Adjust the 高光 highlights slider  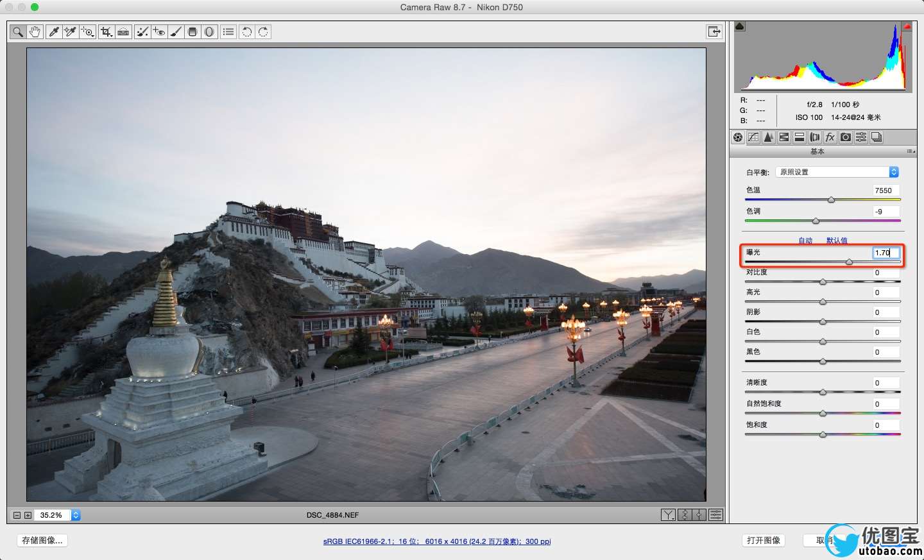[x=823, y=301]
